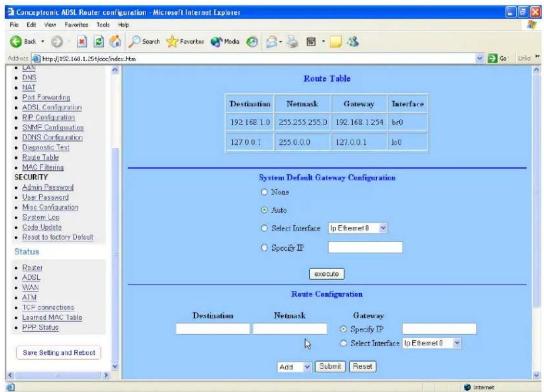Open the Edit menu

point(31,24)
